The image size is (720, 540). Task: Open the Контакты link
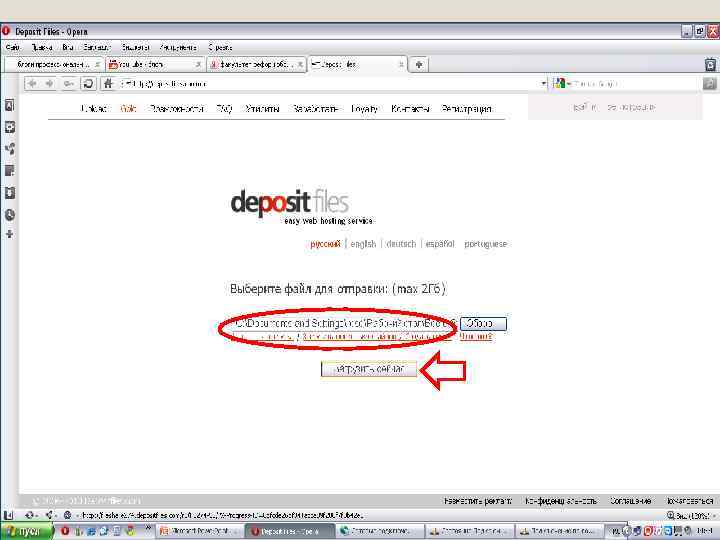coord(410,109)
